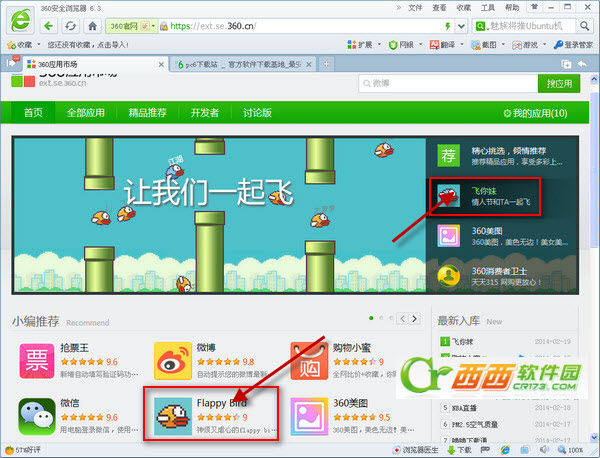Open the 收藏 favorites star button
This screenshot has height=458, width=600.
click(x=20, y=45)
